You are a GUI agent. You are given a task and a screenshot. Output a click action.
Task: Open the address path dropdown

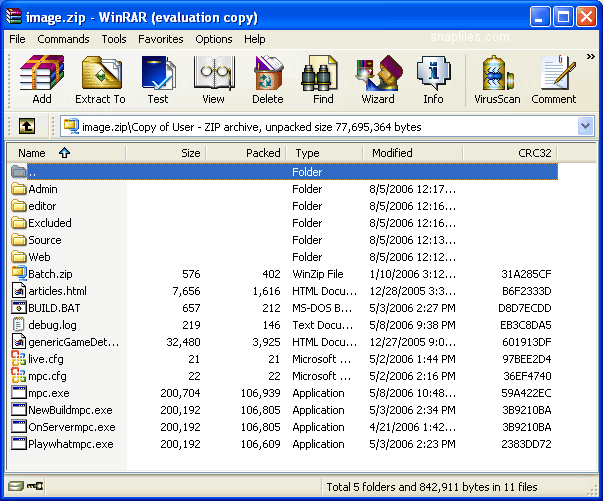tap(585, 126)
